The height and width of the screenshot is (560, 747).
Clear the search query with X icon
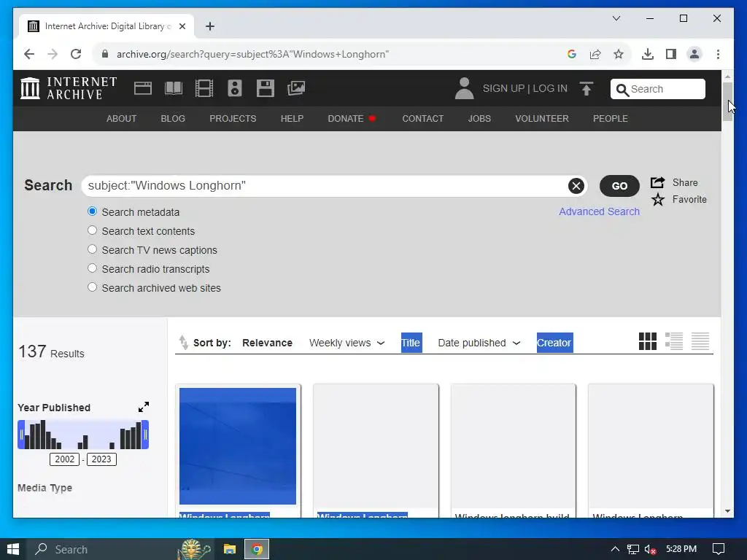576,186
